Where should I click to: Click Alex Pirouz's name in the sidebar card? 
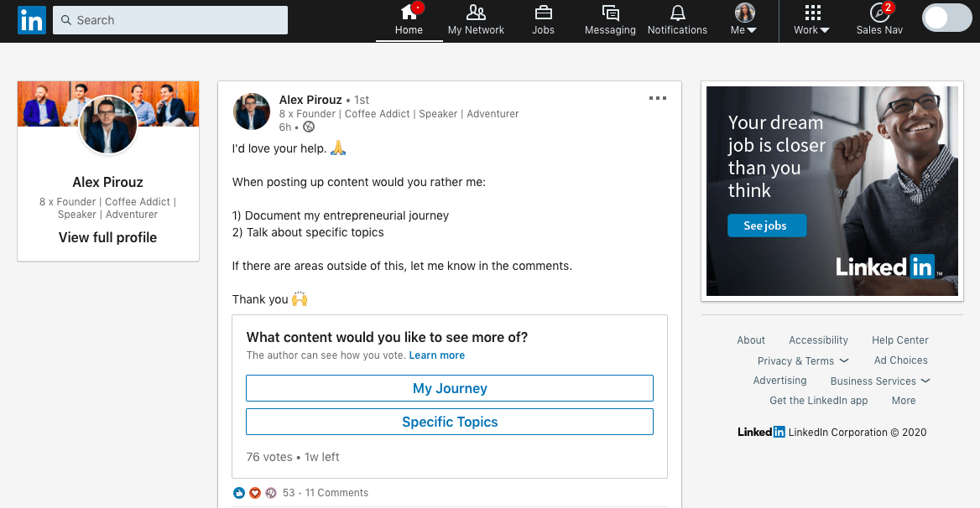(x=107, y=182)
